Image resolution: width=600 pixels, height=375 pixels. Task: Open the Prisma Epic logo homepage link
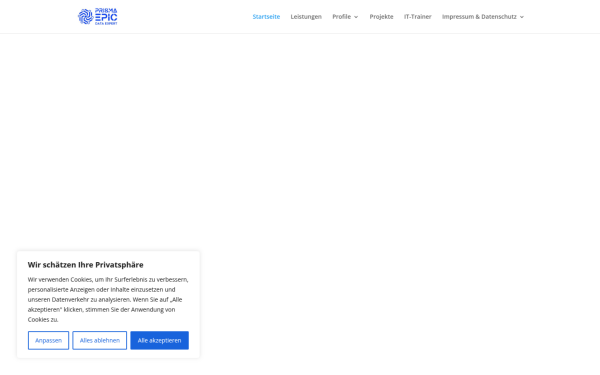98,16
